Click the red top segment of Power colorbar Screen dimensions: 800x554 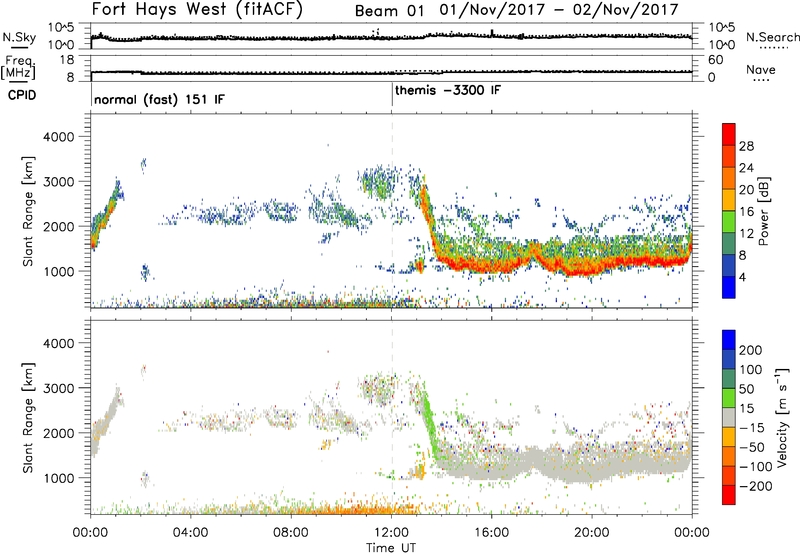[729, 134]
